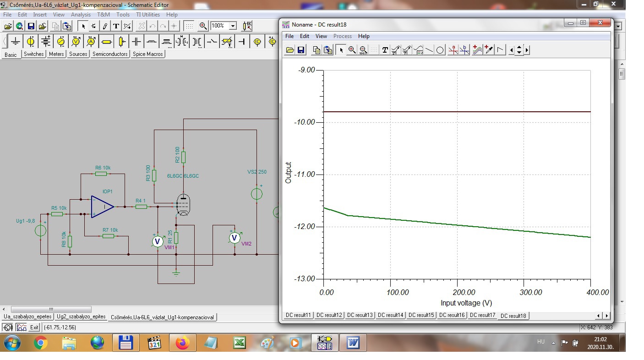Choose the ammeter component icon
The height and width of the screenshot is (360, 644).
coord(91,42)
